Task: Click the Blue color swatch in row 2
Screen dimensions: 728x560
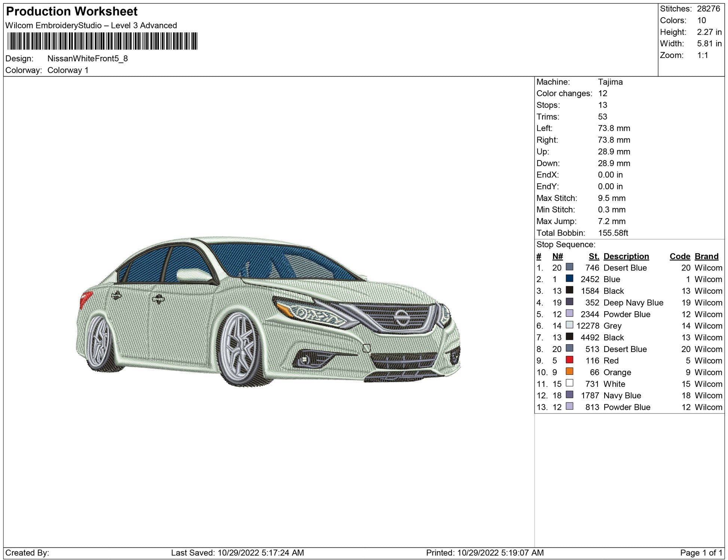Action: pos(569,279)
